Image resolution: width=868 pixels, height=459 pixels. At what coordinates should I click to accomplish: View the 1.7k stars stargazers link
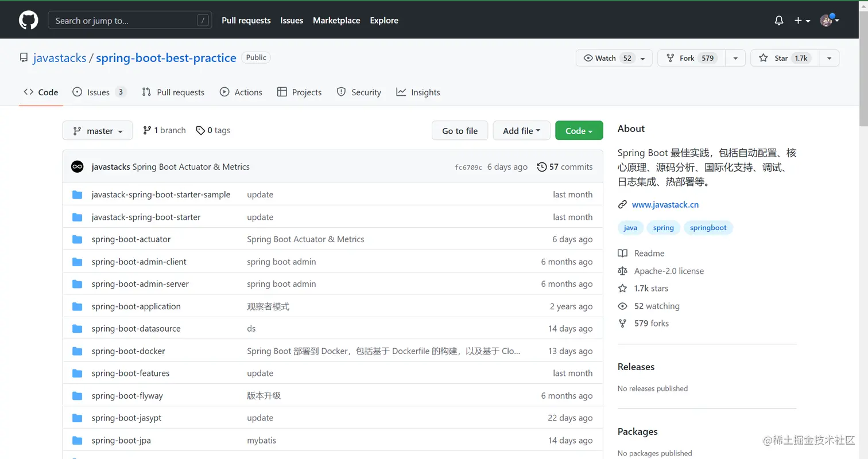click(643, 289)
